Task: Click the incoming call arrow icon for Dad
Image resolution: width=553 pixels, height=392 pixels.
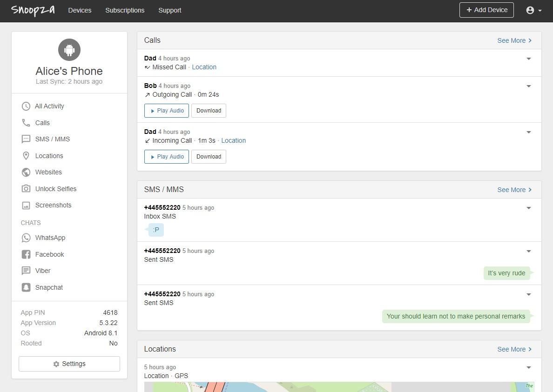Action: pos(148,141)
